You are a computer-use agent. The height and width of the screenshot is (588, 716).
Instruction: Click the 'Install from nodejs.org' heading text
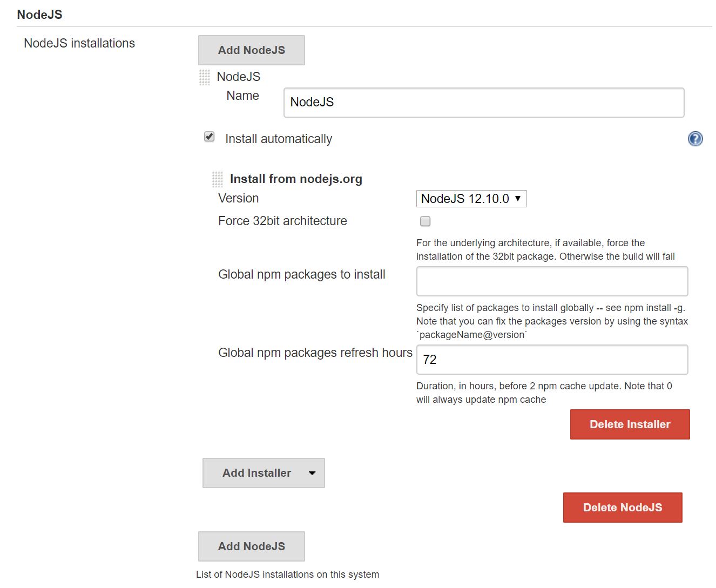[296, 179]
